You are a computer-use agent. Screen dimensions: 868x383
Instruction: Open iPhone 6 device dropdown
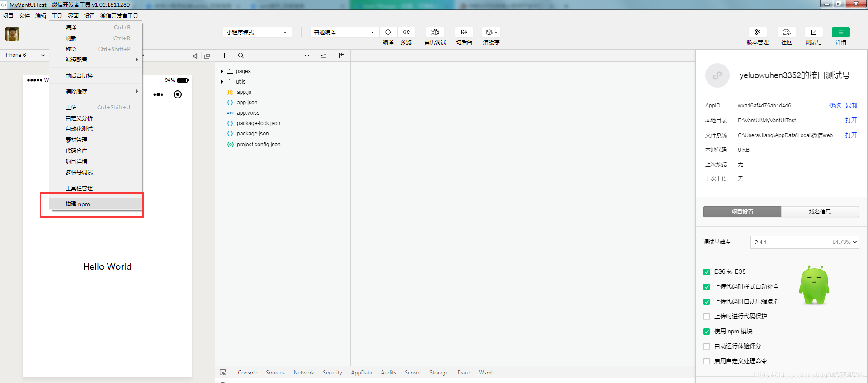click(x=24, y=55)
